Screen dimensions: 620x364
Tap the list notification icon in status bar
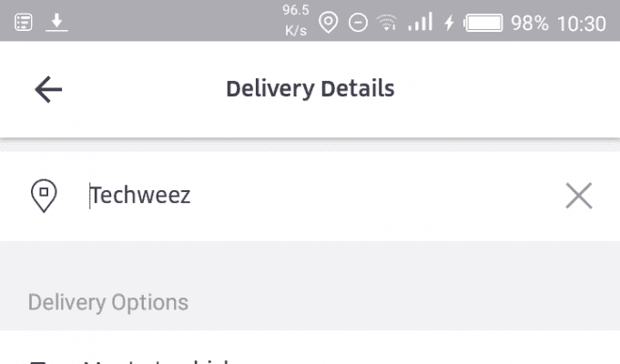point(24,22)
